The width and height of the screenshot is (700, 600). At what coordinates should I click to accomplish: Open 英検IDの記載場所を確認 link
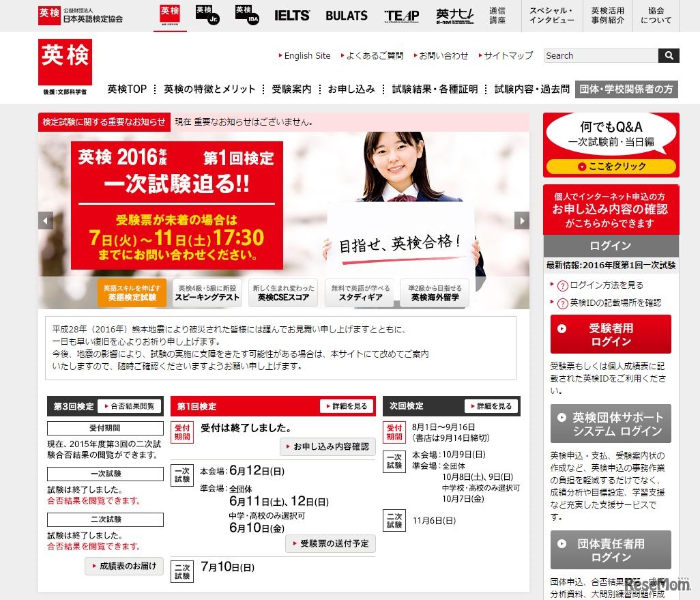(x=615, y=303)
